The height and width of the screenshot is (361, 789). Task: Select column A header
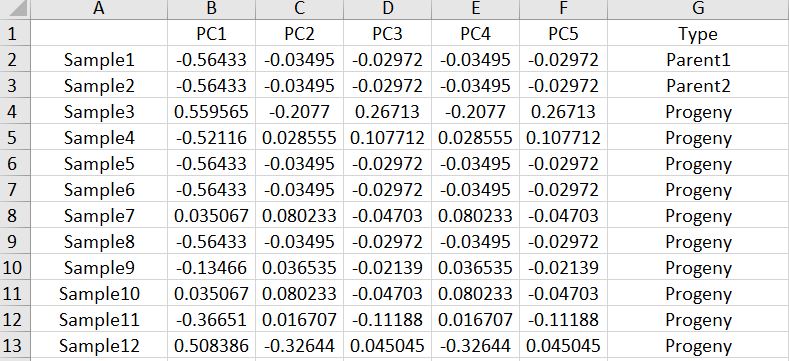point(99,9)
